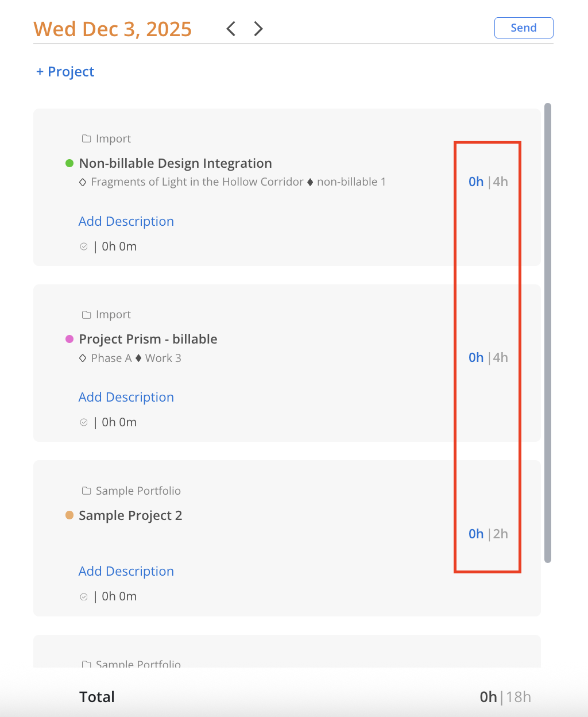Viewport: 588px width, 717px height.
Task: Click green dot of Non-billable Design Integration
Action: point(69,163)
